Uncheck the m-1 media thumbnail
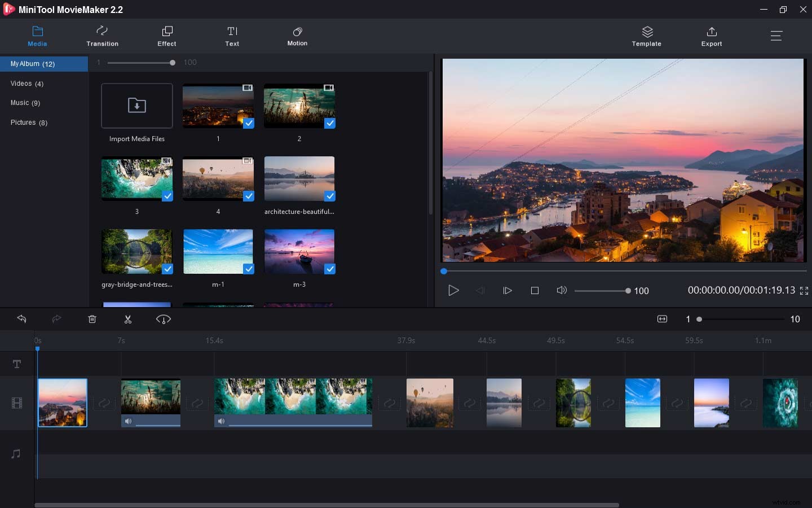Image resolution: width=812 pixels, height=508 pixels. (x=249, y=270)
